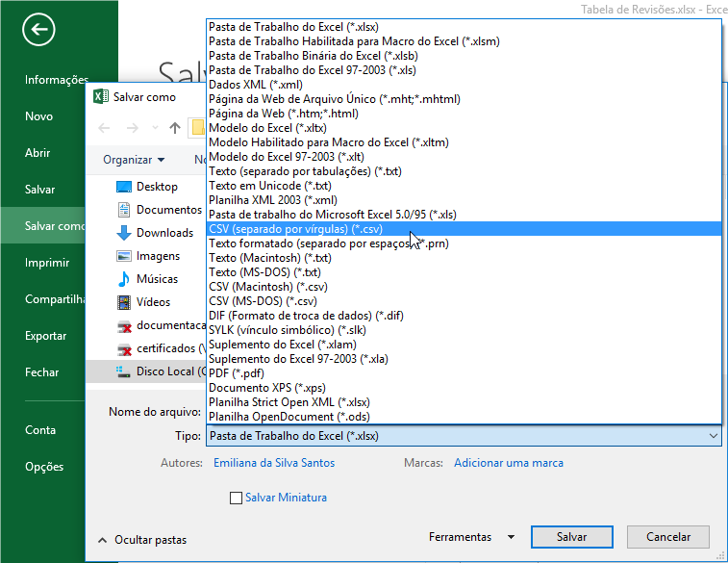
Task: Click Adicionar uma marca link
Action: click(509, 463)
